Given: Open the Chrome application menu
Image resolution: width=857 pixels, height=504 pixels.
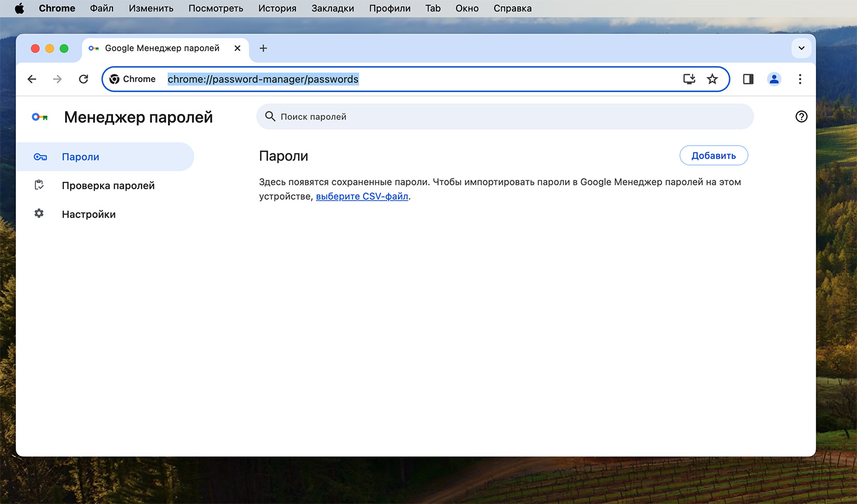Looking at the screenshot, I should coord(57,9).
